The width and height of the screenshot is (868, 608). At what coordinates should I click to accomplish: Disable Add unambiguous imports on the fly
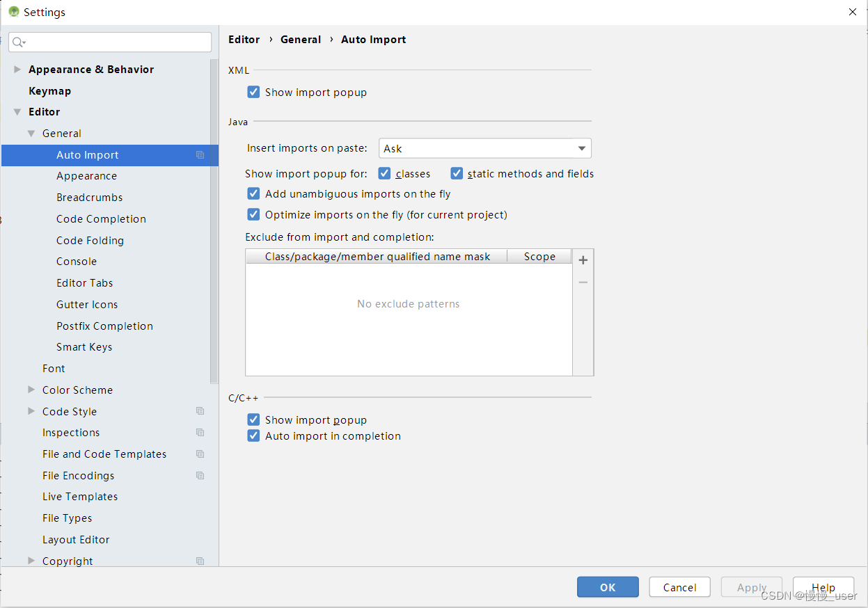[x=253, y=194]
